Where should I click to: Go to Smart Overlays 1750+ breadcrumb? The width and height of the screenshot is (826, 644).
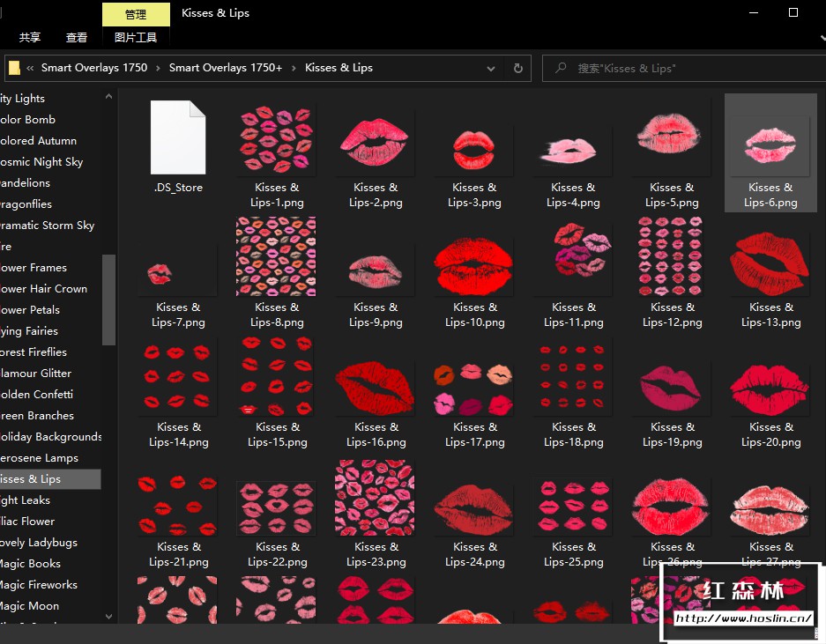pos(226,68)
